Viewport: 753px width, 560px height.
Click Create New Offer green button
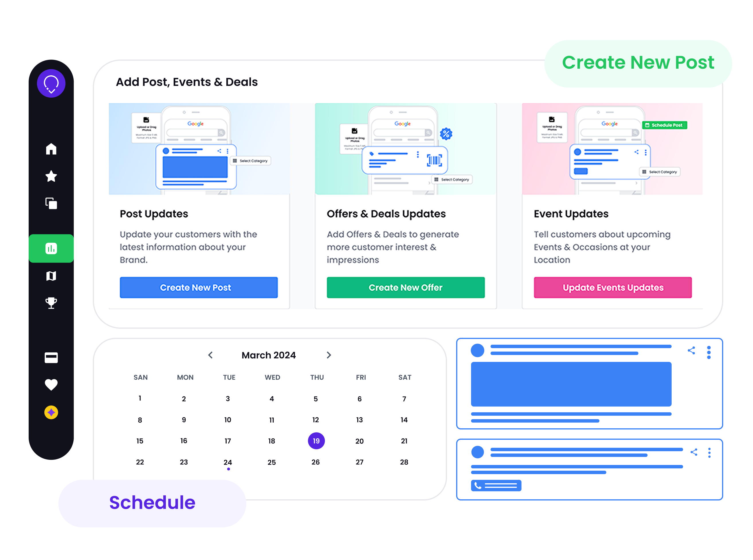[x=405, y=287]
